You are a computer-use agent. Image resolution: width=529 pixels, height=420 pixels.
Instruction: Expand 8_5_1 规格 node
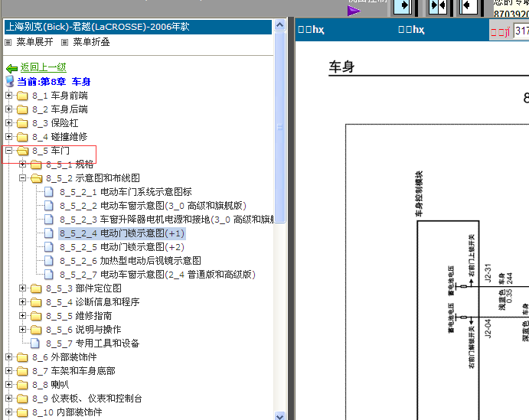point(23,164)
